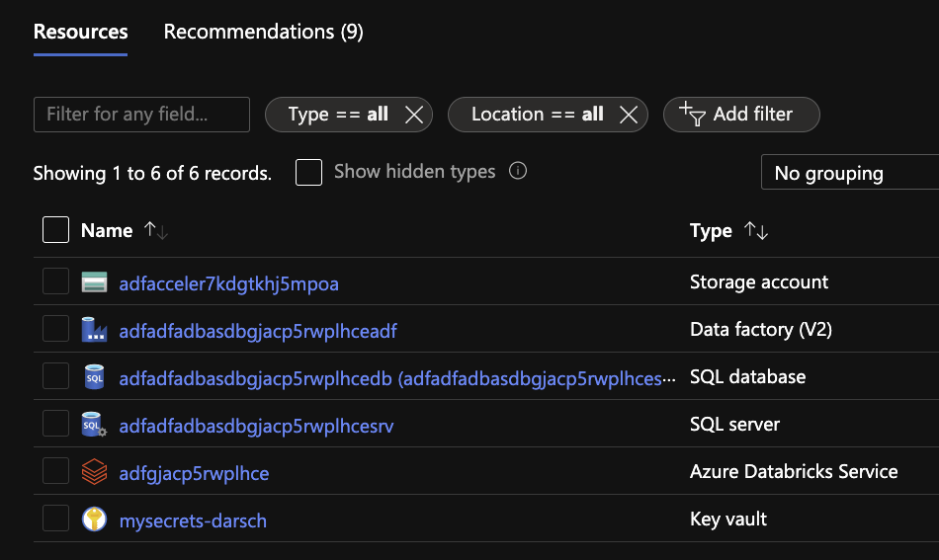Click the Key vault icon for mysecrets-darsch

94,519
